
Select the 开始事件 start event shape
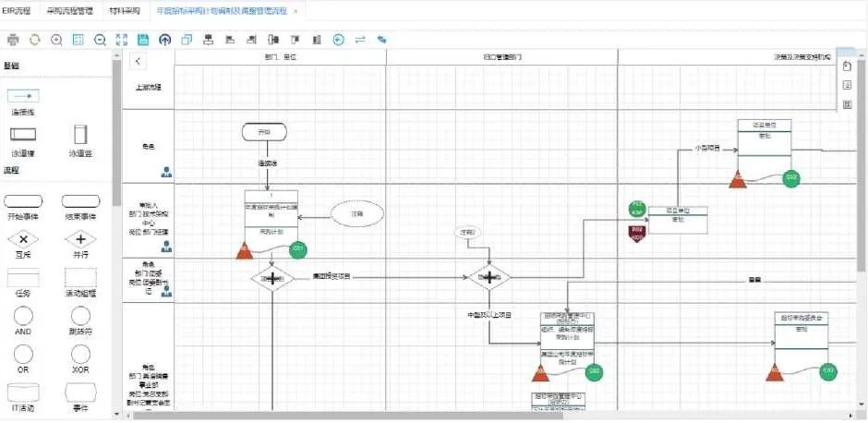coord(23,200)
